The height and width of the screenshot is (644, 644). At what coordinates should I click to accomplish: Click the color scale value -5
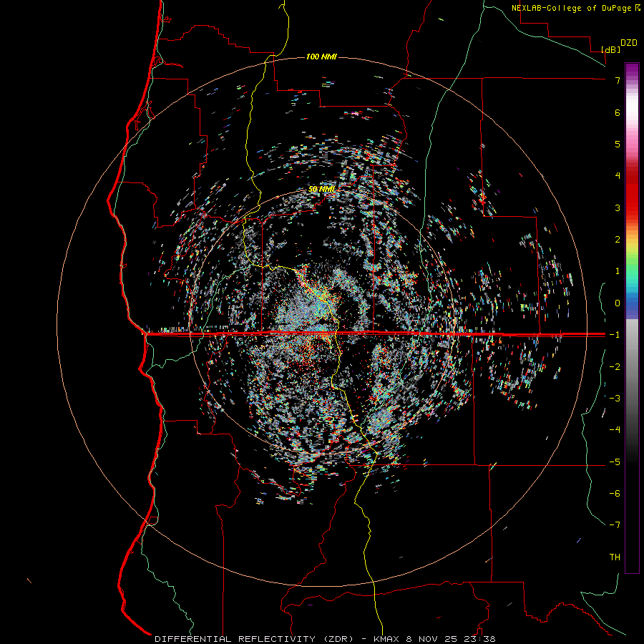tap(615, 462)
